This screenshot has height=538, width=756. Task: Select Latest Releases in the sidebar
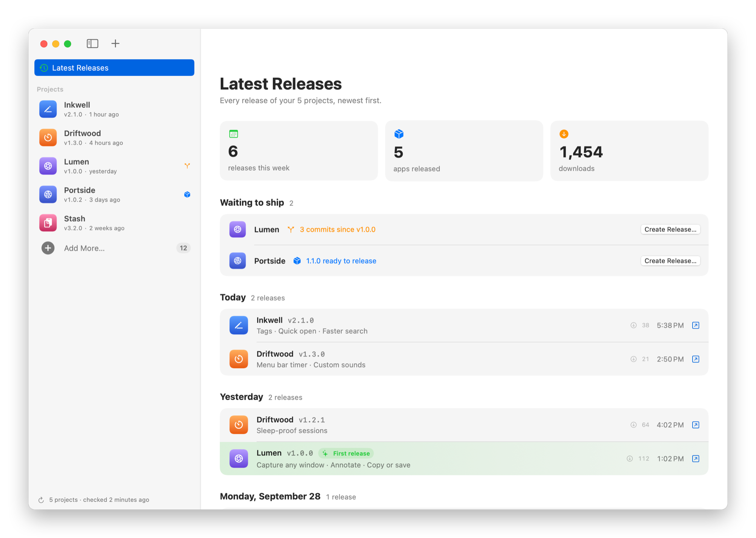coord(114,68)
